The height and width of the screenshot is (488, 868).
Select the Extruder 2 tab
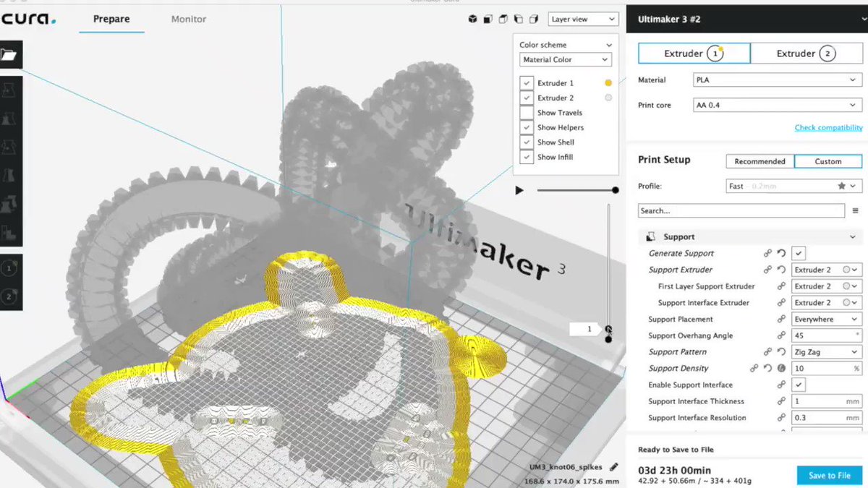(x=806, y=53)
